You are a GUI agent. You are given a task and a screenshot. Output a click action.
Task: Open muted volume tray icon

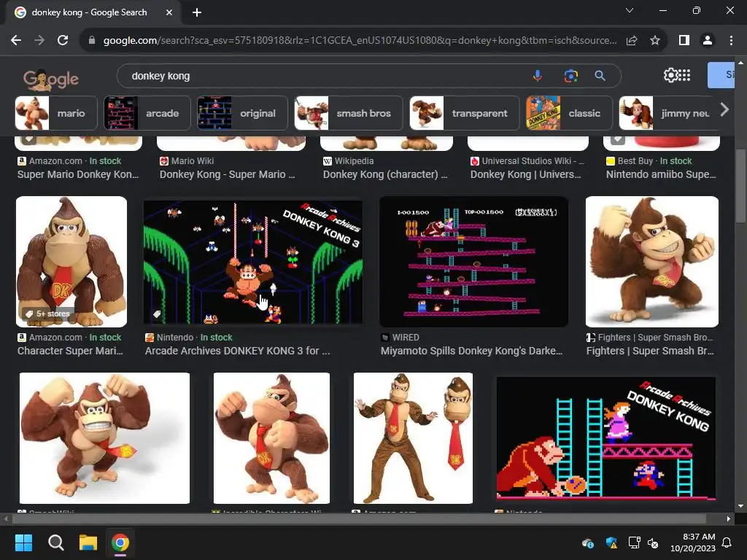[653, 542]
